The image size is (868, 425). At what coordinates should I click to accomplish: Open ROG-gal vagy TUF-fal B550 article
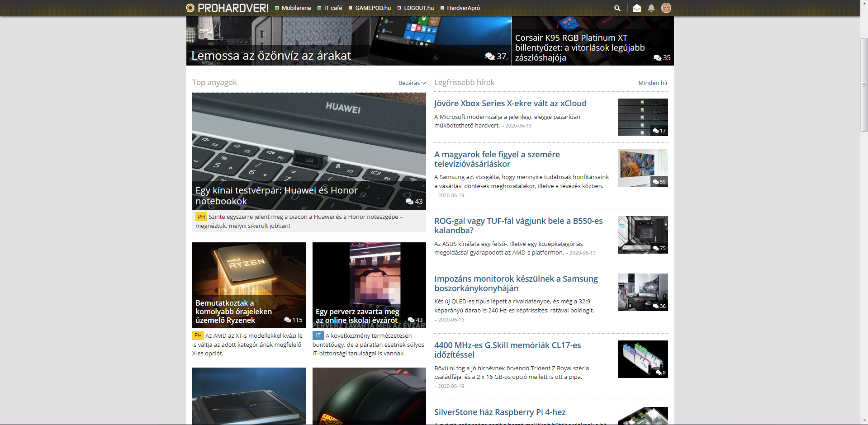[518, 226]
